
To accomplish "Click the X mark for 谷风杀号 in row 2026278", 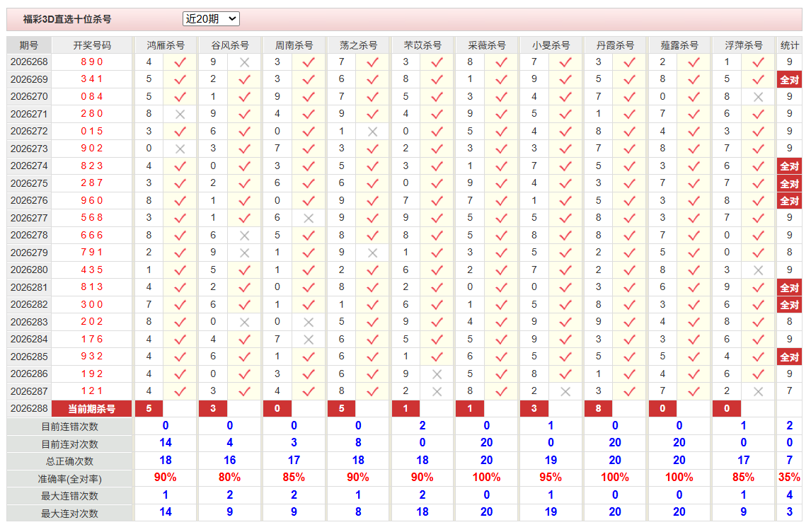I will tap(245, 236).
